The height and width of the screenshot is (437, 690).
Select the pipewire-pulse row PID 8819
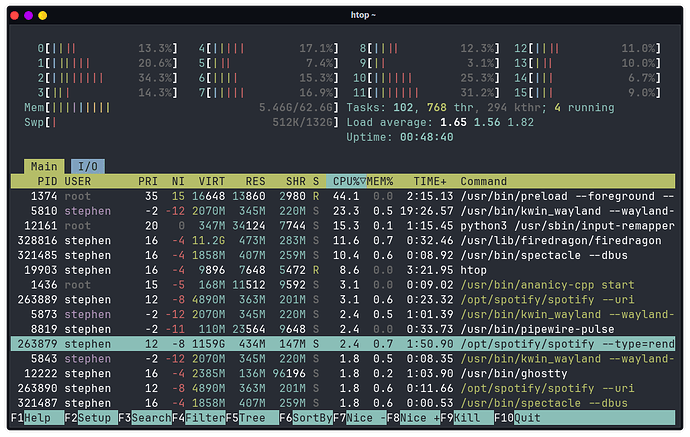[343, 329]
